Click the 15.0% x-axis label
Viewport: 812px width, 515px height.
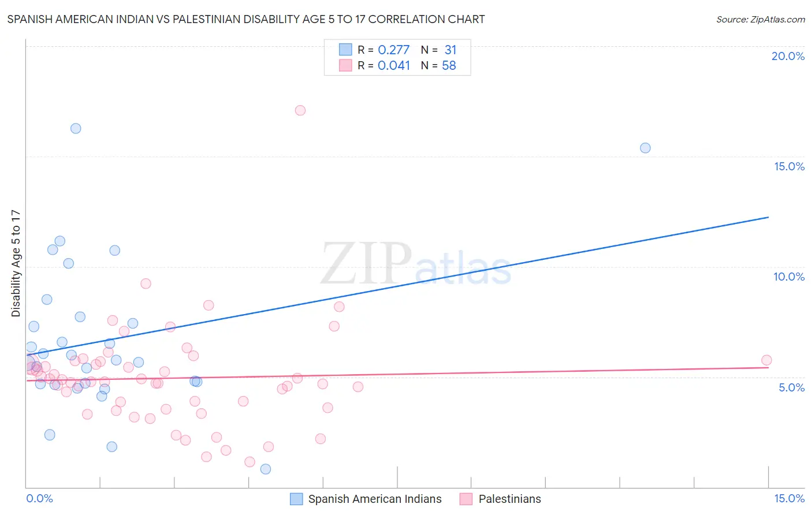click(789, 498)
